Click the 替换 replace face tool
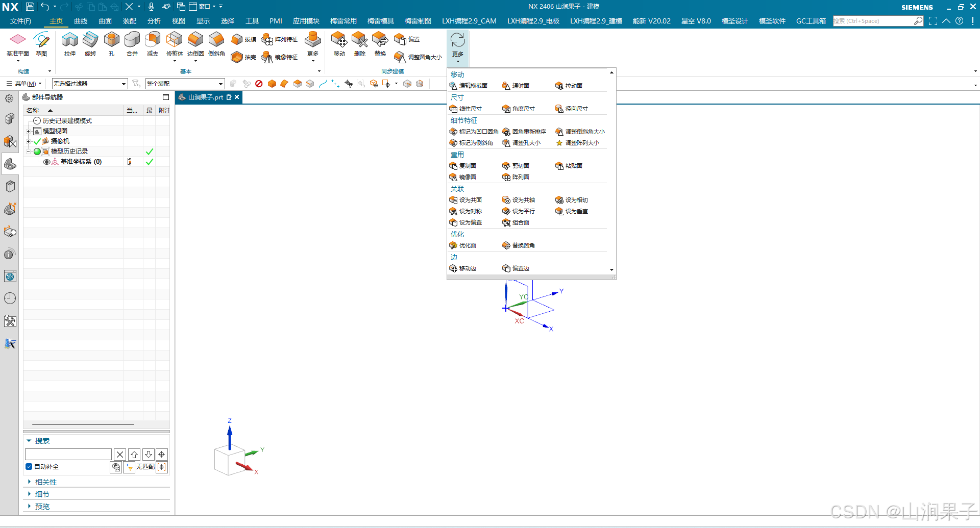The width and height of the screenshot is (980, 528). coord(380,44)
